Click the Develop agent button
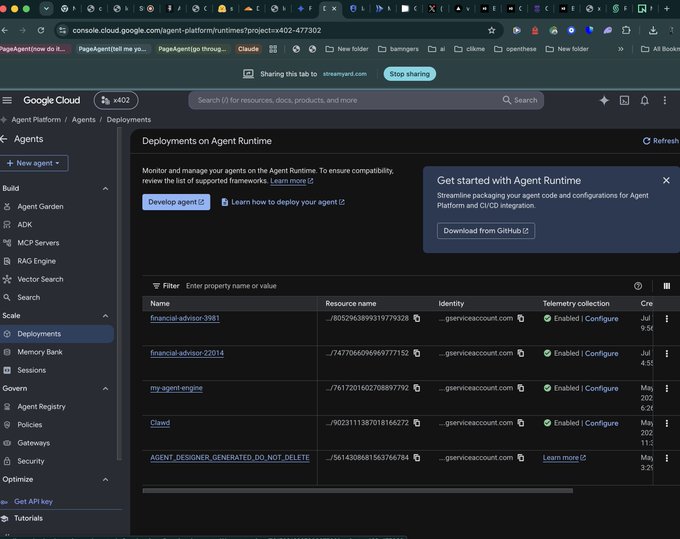This screenshot has width=680, height=539. (x=176, y=202)
